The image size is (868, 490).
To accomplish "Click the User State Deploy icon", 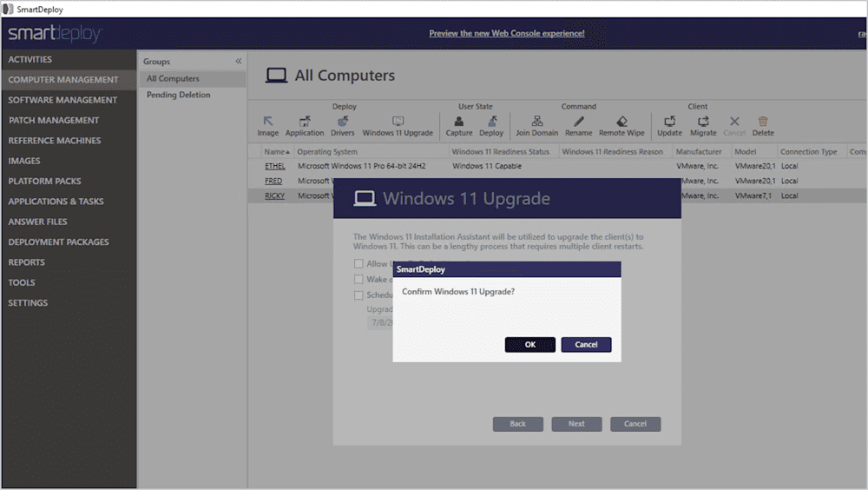I will click(491, 122).
